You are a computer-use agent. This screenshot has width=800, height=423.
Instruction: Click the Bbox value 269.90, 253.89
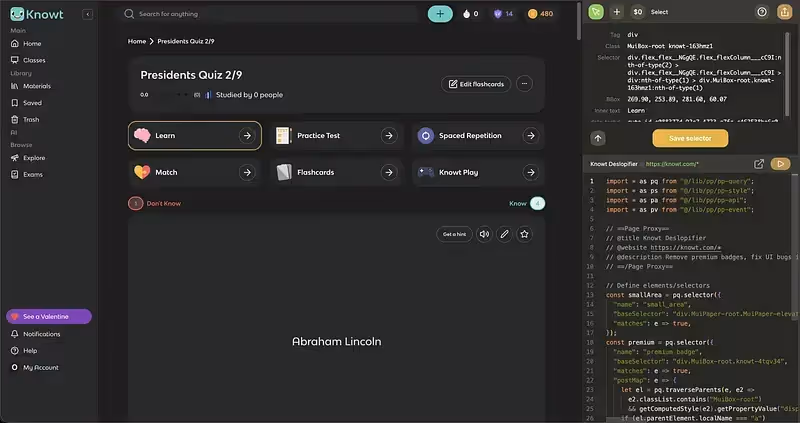tap(677, 99)
